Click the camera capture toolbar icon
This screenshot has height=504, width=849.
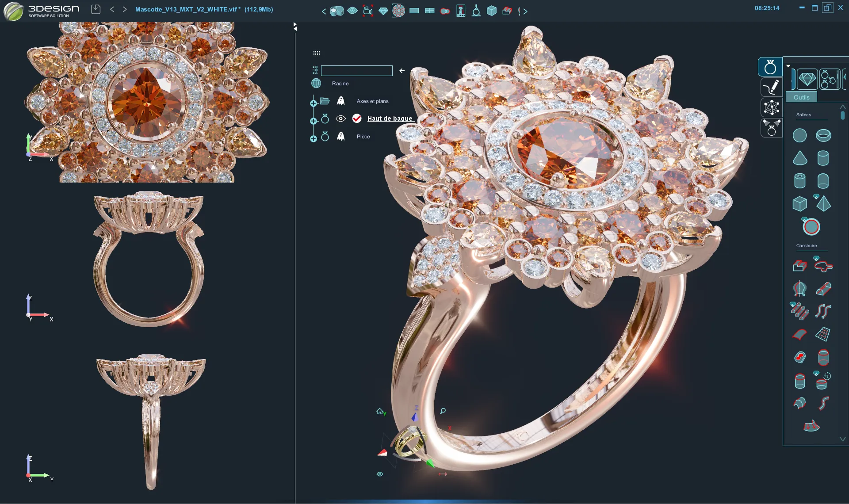367,11
